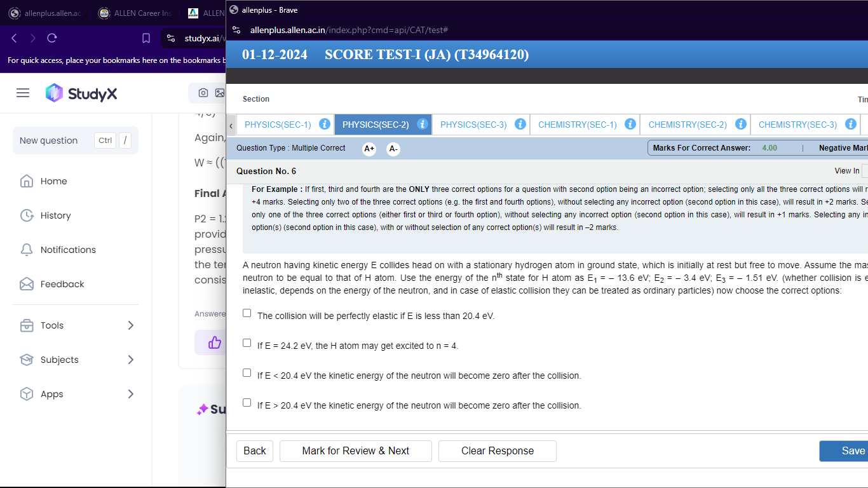Screen dimensions: 868x488
Task: Click info icon for CHEMISTRY(SEC-3)
Action: 850,124
